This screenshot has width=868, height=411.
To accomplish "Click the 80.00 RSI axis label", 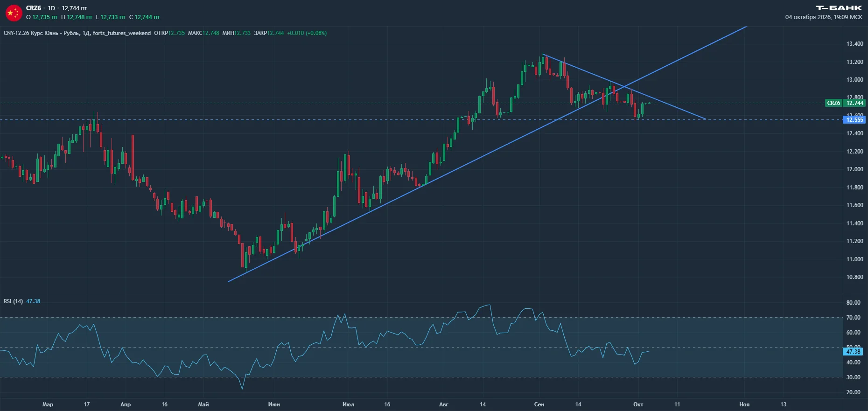I will [854, 303].
